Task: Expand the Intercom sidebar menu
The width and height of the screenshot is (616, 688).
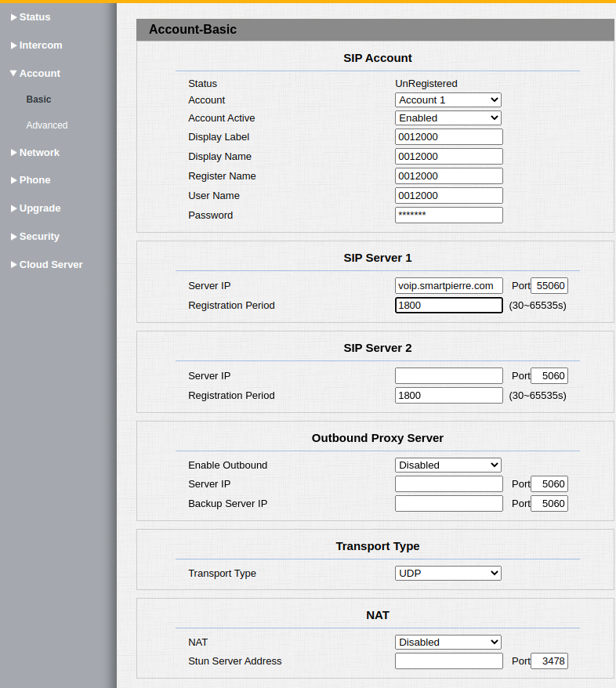Action: click(40, 45)
